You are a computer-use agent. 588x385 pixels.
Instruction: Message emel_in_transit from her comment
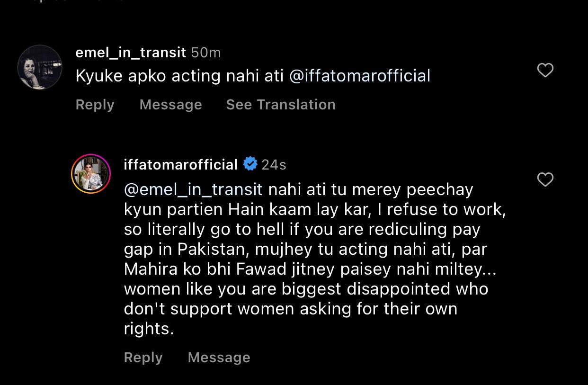coord(170,105)
